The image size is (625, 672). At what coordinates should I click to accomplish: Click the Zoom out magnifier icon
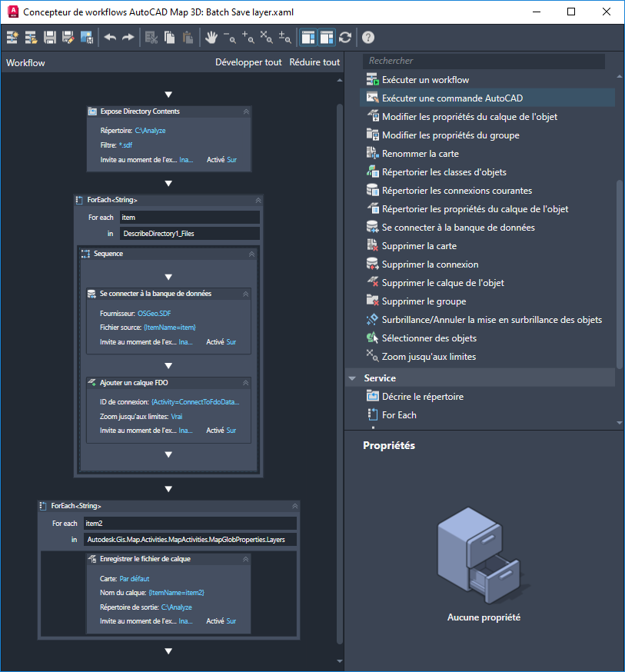(x=229, y=38)
